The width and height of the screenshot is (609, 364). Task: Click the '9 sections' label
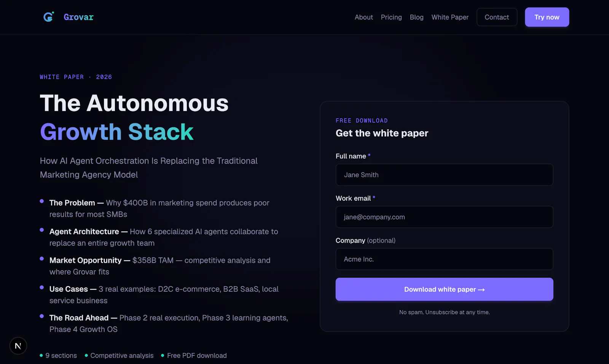[61, 356]
